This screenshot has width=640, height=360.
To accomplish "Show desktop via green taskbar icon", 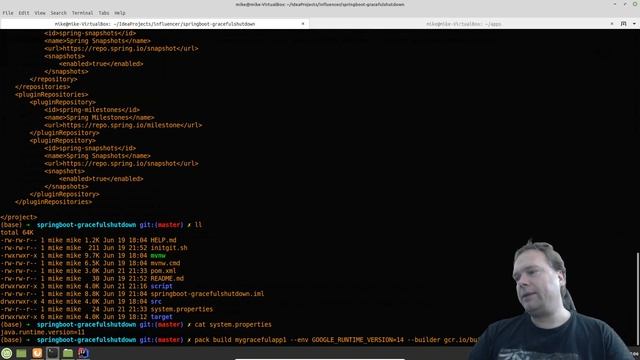I will pos(21,353).
